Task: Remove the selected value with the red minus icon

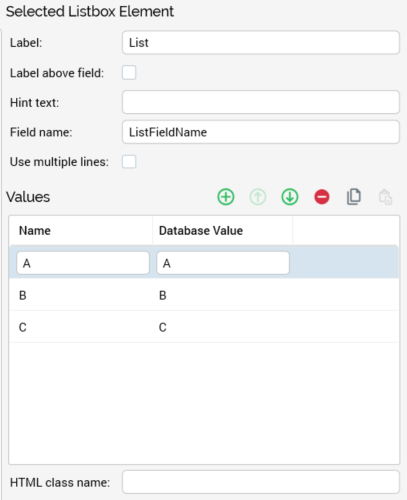Action: click(322, 197)
